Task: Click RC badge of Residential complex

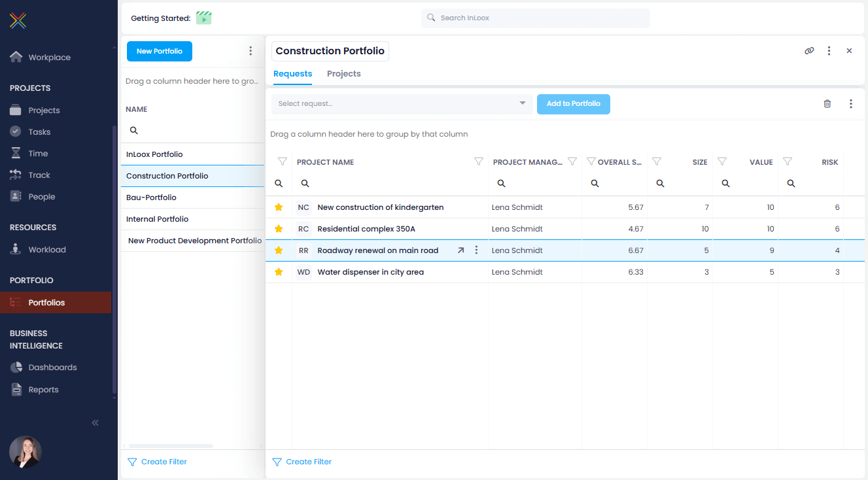Action: point(304,229)
